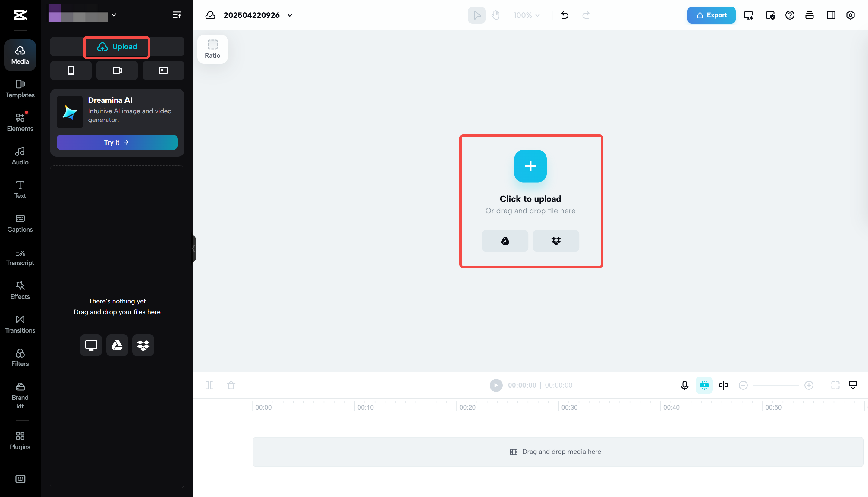Select the split clip icon in the timeline toolbar
Screen dimensions: 868x497
[x=209, y=385]
